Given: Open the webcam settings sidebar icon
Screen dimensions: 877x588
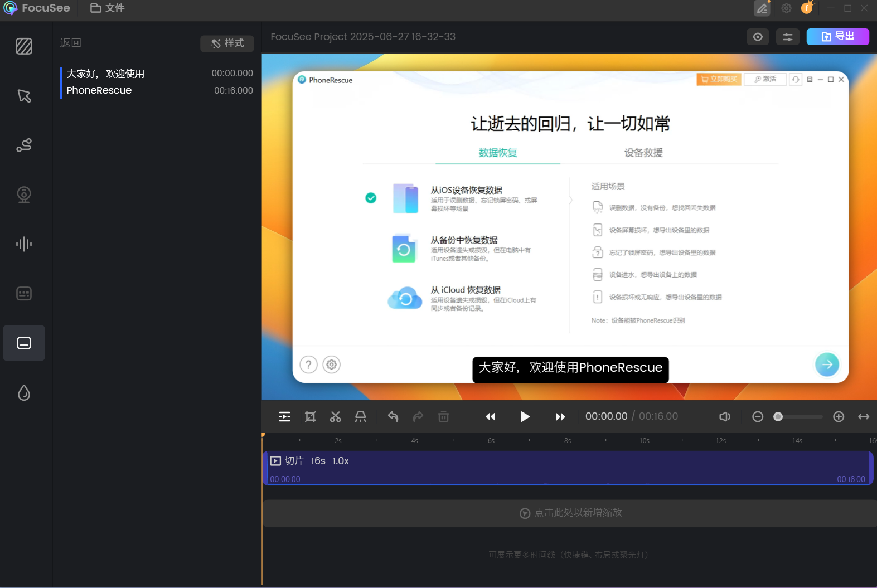Looking at the screenshot, I should (x=24, y=195).
